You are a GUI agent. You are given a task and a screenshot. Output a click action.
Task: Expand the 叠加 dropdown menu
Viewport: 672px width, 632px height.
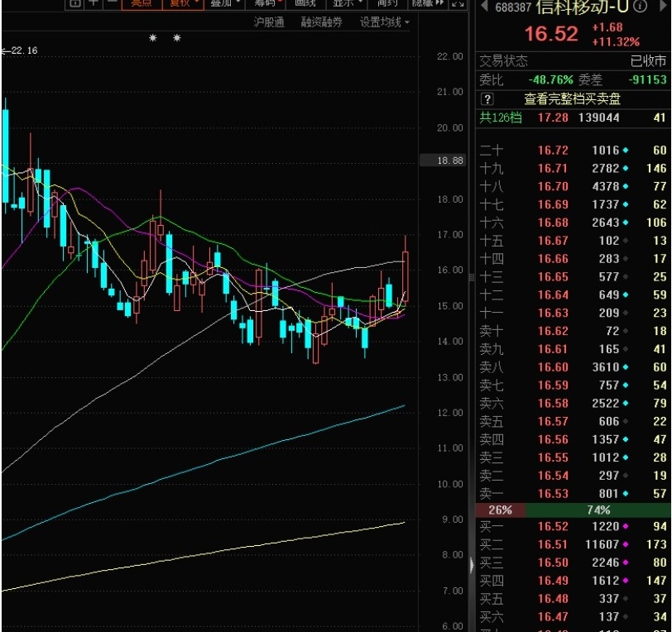[225, 3]
